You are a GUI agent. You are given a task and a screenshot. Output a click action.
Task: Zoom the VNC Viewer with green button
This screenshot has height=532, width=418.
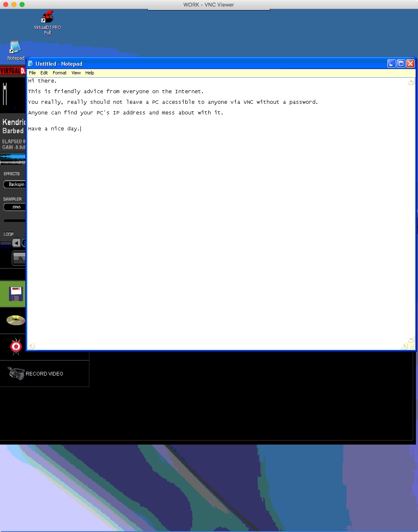click(22, 4)
